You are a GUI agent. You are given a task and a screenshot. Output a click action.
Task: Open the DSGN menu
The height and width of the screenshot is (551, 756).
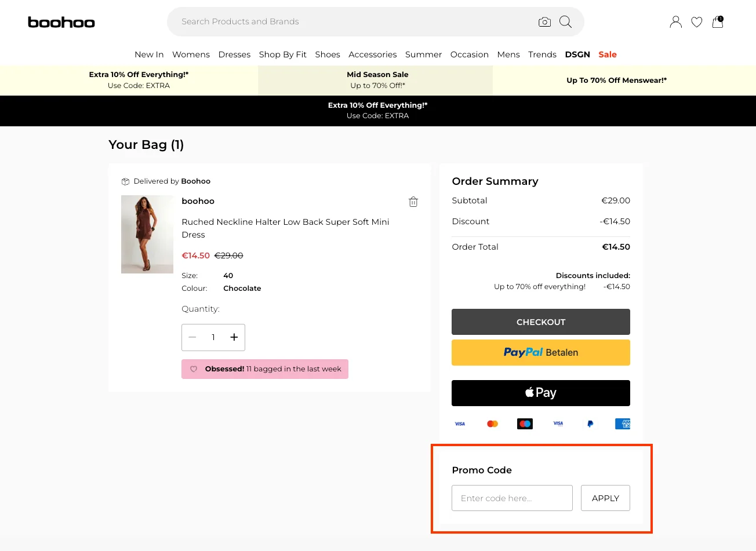[x=577, y=54]
